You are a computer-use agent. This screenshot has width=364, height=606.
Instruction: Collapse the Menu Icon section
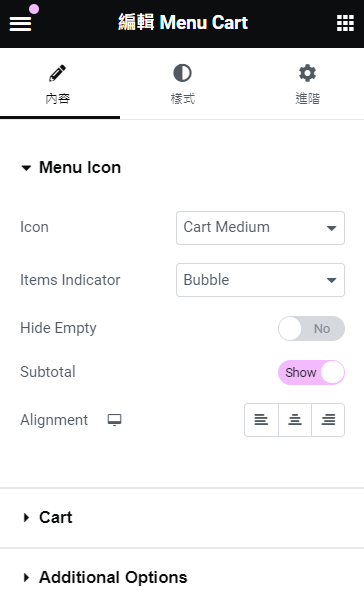pyautogui.click(x=71, y=168)
